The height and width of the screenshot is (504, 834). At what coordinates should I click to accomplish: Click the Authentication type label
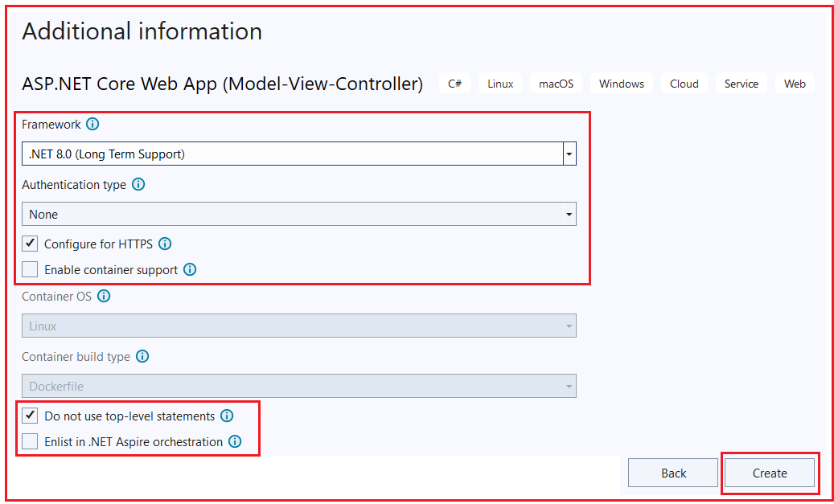coord(74,185)
